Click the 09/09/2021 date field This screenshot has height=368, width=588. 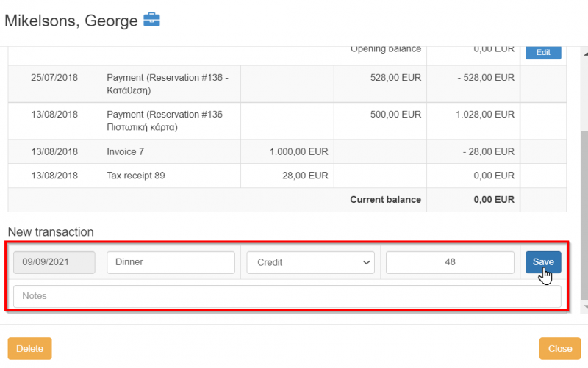(54, 263)
